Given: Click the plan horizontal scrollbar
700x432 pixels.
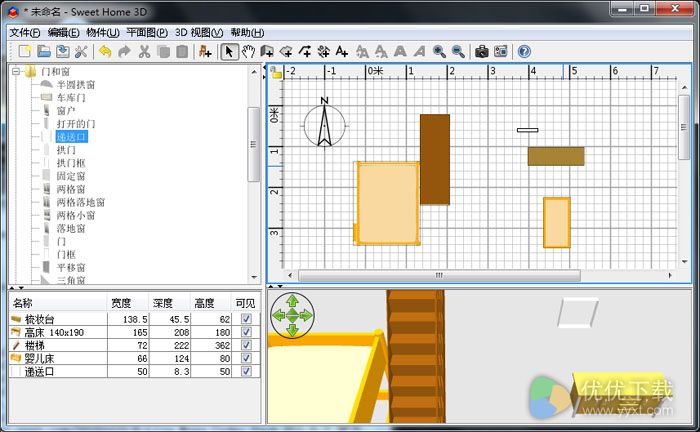Looking at the screenshot, I should point(439,275).
